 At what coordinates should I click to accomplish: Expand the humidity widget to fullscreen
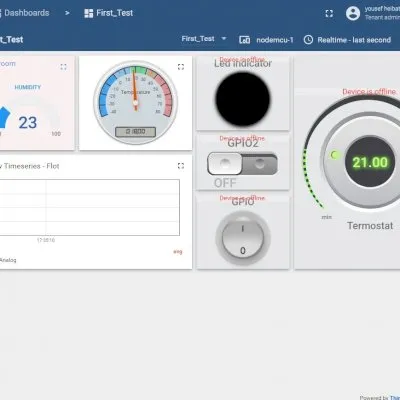[63, 67]
